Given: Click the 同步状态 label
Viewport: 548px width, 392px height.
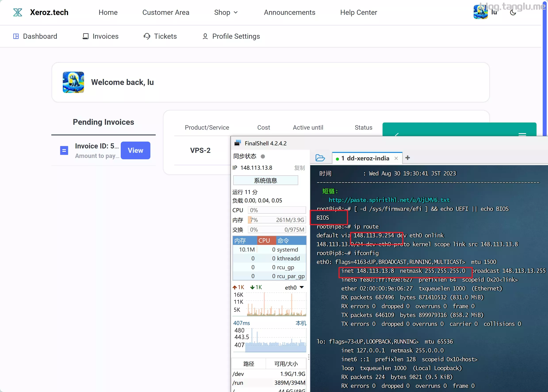Looking at the screenshot, I should 245,156.
